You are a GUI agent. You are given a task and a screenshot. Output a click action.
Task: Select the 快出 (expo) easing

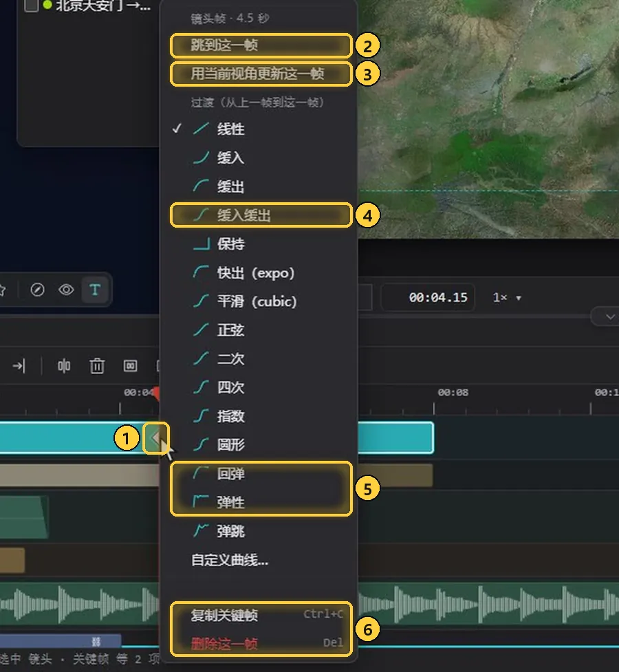click(x=259, y=272)
